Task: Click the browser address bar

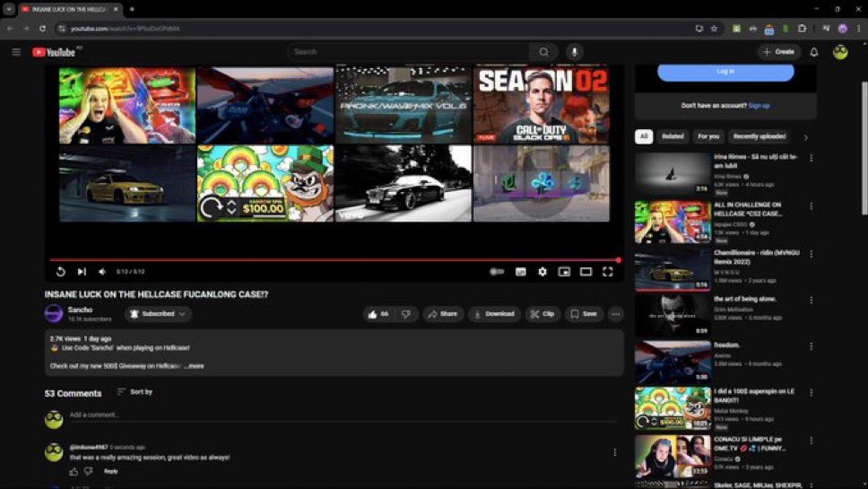Action: (x=377, y=28)
